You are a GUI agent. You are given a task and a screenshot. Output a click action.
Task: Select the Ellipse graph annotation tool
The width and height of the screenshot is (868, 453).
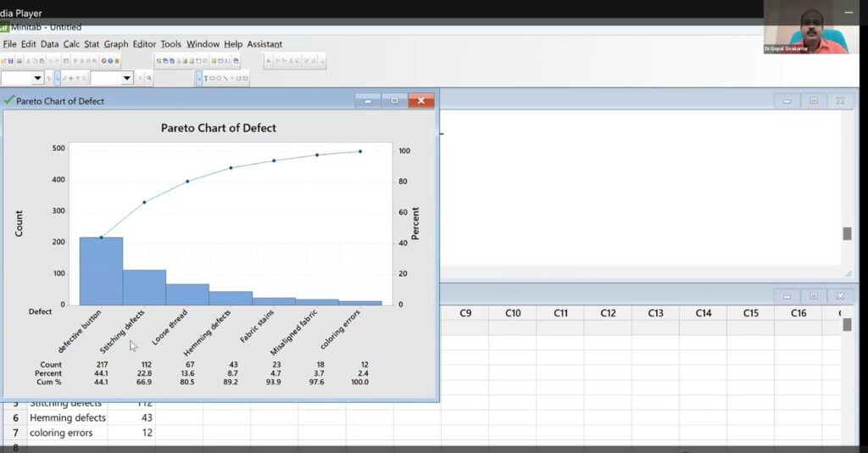[219, 79]
